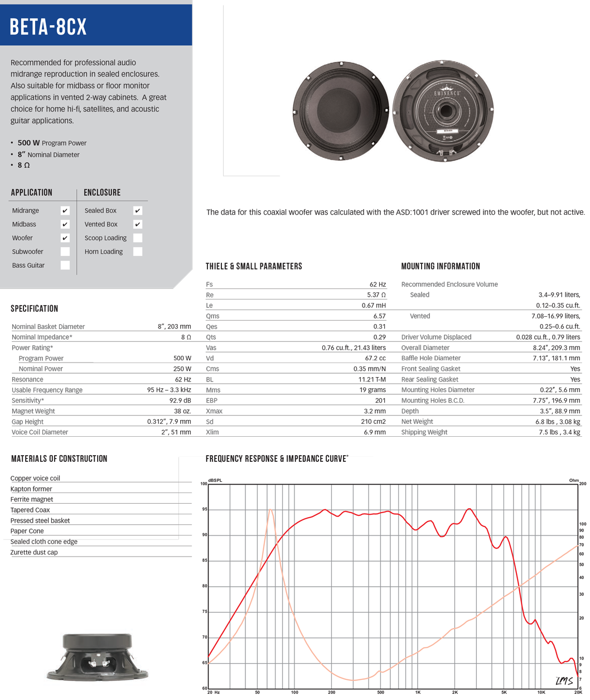This screenshot has width=590, height=700.
Task: Select the Xlim value '6.9 mm'
Action: [376, 432]
